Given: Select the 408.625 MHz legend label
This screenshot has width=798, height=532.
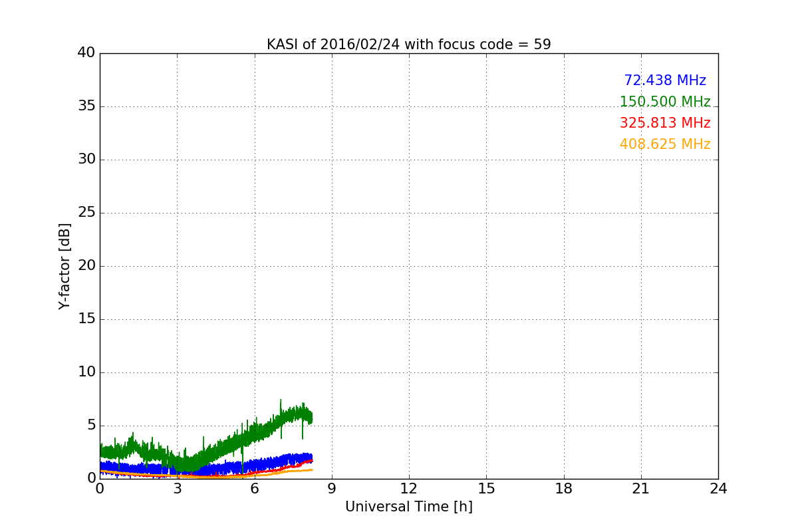Looking at the screenshot, I should (x=665, y=144).
